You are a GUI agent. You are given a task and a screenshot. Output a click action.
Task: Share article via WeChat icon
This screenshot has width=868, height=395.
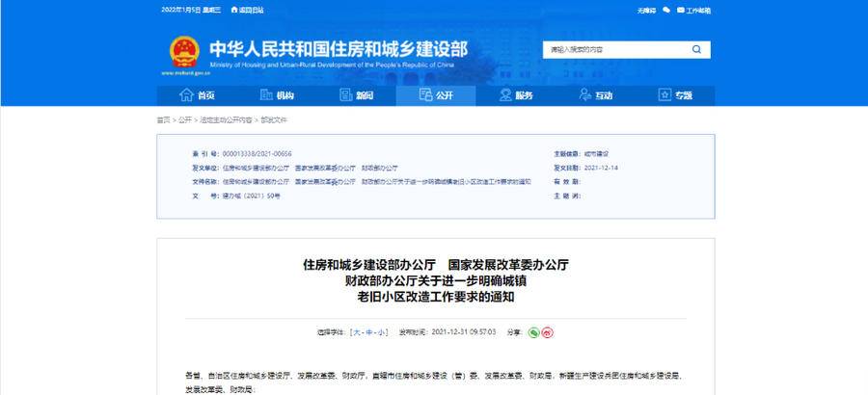point(533,331)
